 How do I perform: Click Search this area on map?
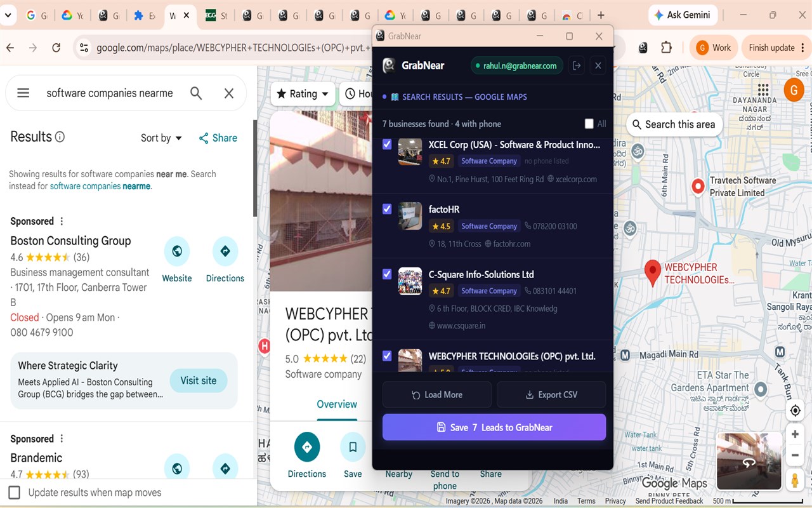tap(673, 124)
